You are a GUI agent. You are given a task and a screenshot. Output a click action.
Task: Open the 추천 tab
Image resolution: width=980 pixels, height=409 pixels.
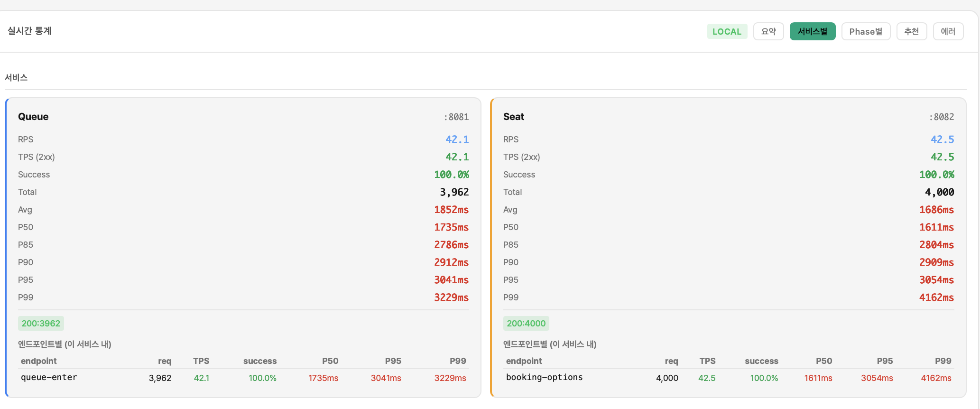pos(911,31)
